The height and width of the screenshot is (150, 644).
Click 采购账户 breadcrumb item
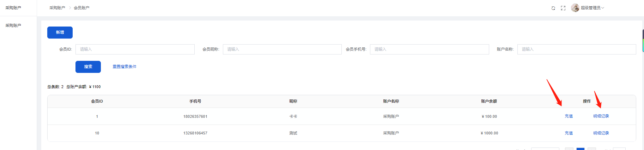click(x=57, y=8)
